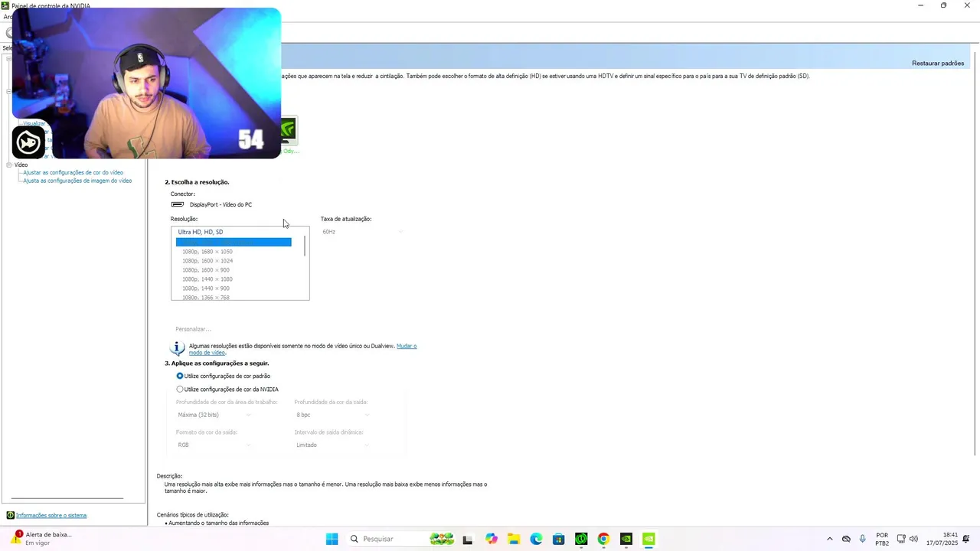Viewport: 980px width, 551px height.
Task: Click the cloud sync tray icon
Action: click(x=846, y=539)
